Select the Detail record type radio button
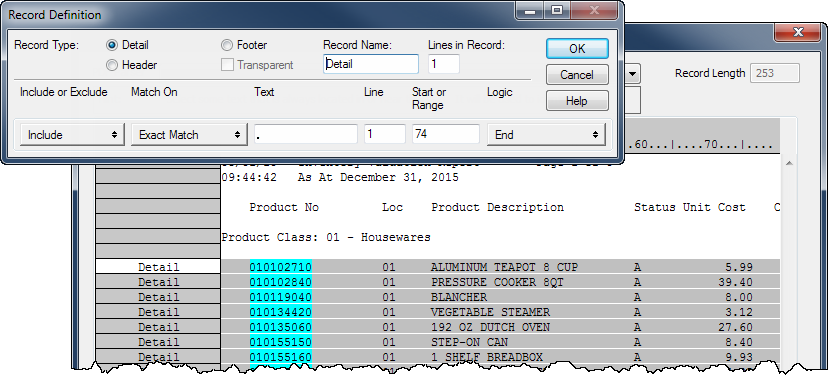828x378 pixels. point(112,45)
